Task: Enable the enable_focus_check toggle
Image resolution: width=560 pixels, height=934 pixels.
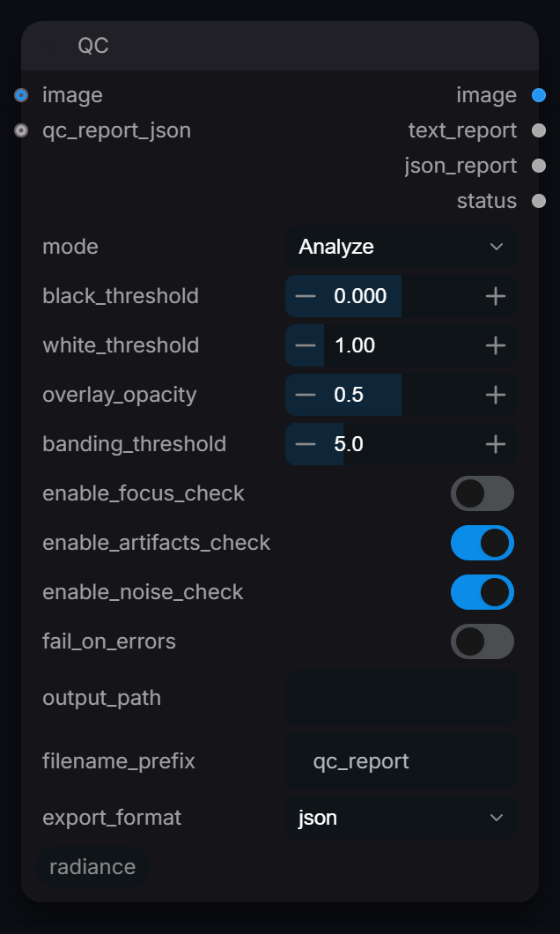Action: [482, 493]
